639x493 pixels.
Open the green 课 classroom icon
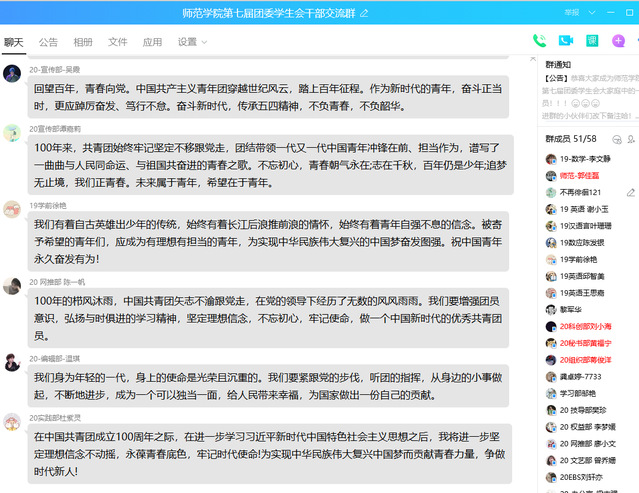(x=592, y=40)
